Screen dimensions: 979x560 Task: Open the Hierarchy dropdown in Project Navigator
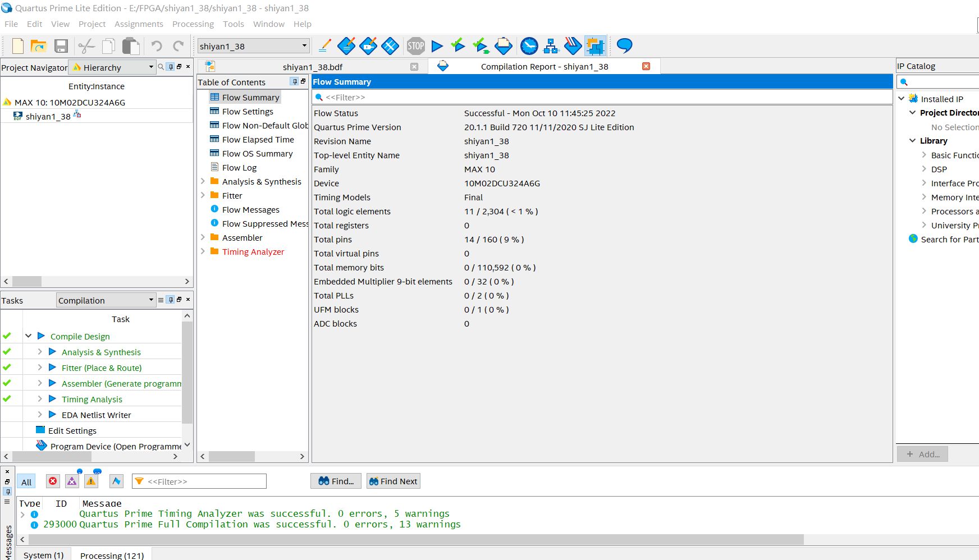(x=112, y=67)
